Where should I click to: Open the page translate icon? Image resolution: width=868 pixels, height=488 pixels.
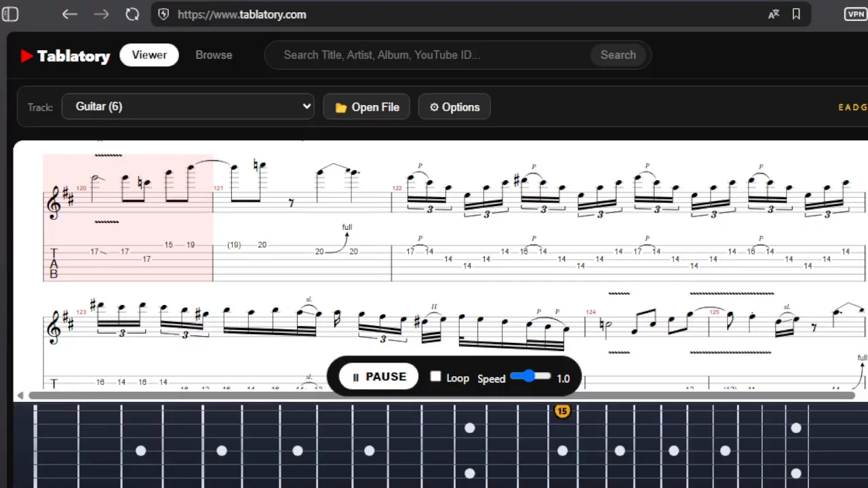coord(774,14)
